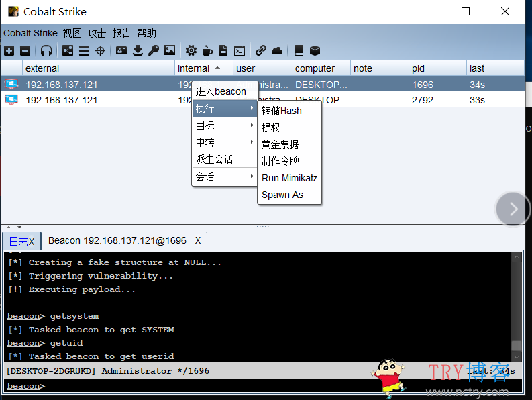Screen dimensions: 532x400
Task: Click console scrollbar down arrow
Action: (x=517, y=357)
